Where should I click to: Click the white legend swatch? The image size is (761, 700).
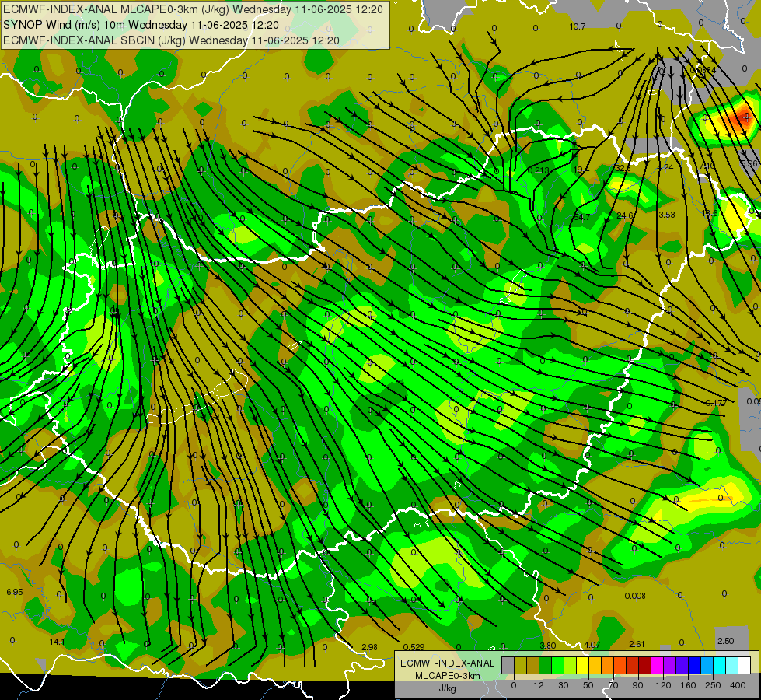click(x=745, y=665)
